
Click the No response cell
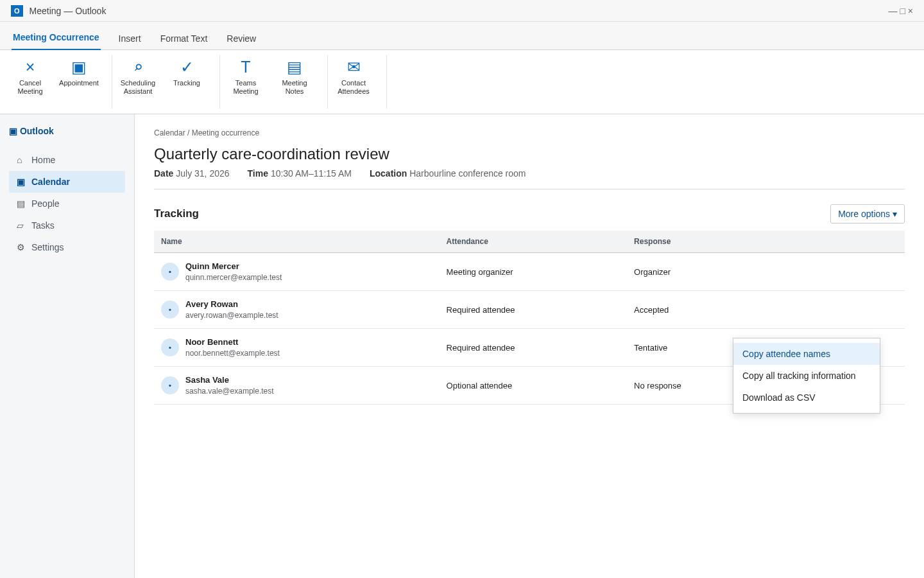658,385
